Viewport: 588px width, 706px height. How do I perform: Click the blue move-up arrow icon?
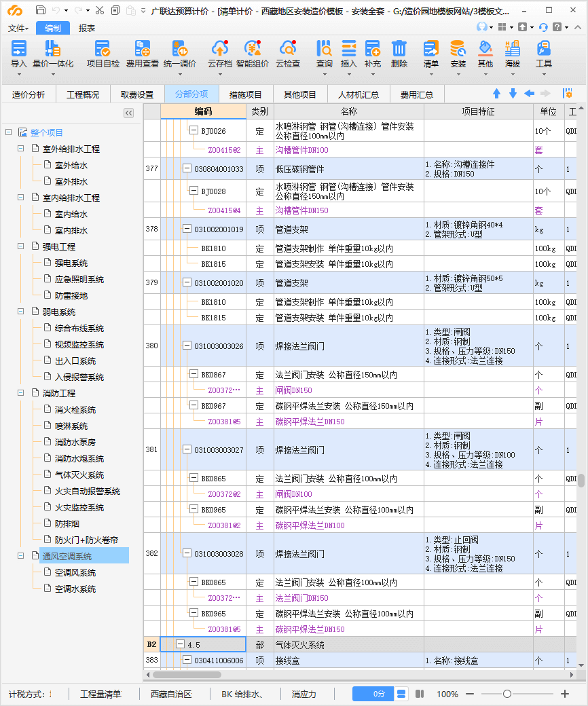(x=496, y=94)
